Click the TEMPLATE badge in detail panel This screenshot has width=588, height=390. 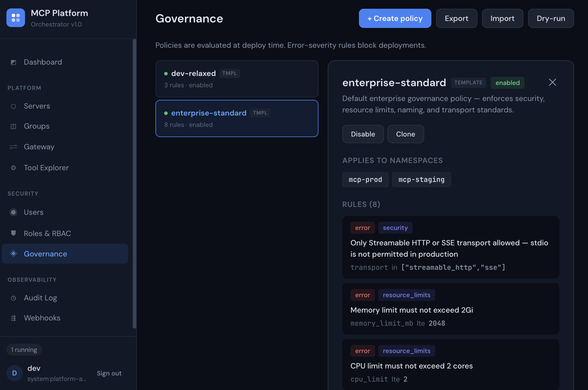point(468,83)
